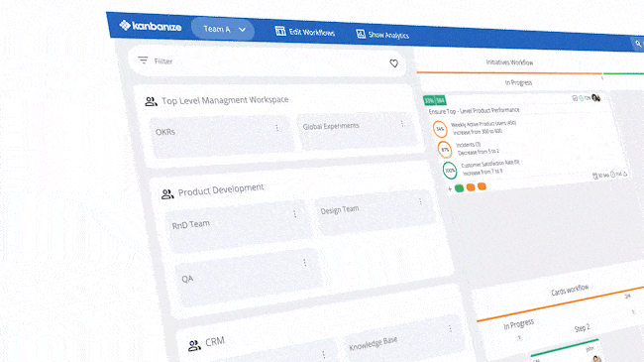
Task: Open OKRs board options menu
Action: [x=277, y=128]
